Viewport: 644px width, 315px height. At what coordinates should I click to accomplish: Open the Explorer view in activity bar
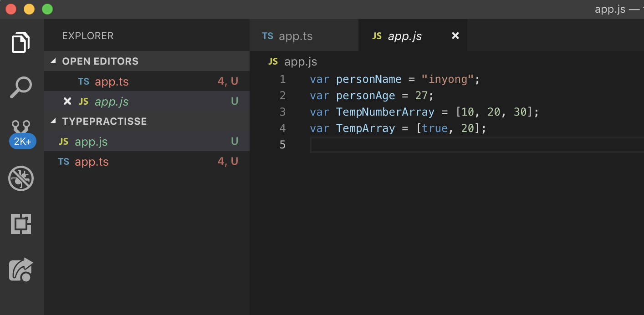[x=21, y=42]
